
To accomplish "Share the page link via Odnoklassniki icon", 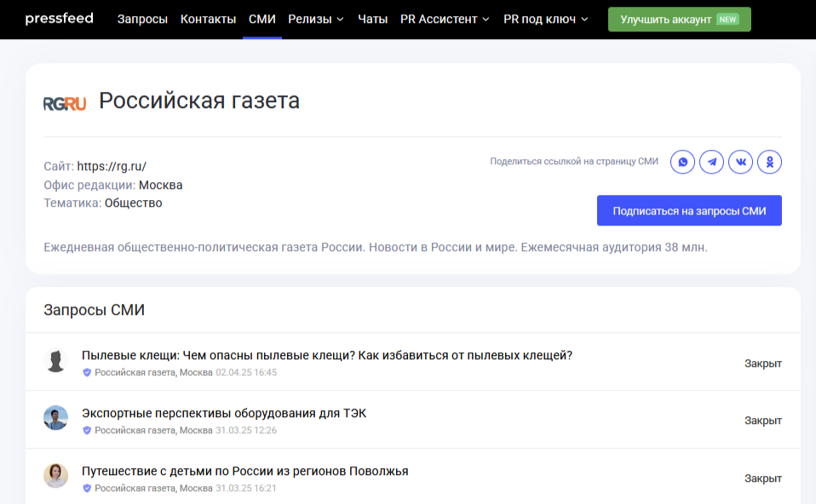I will 770,162.
